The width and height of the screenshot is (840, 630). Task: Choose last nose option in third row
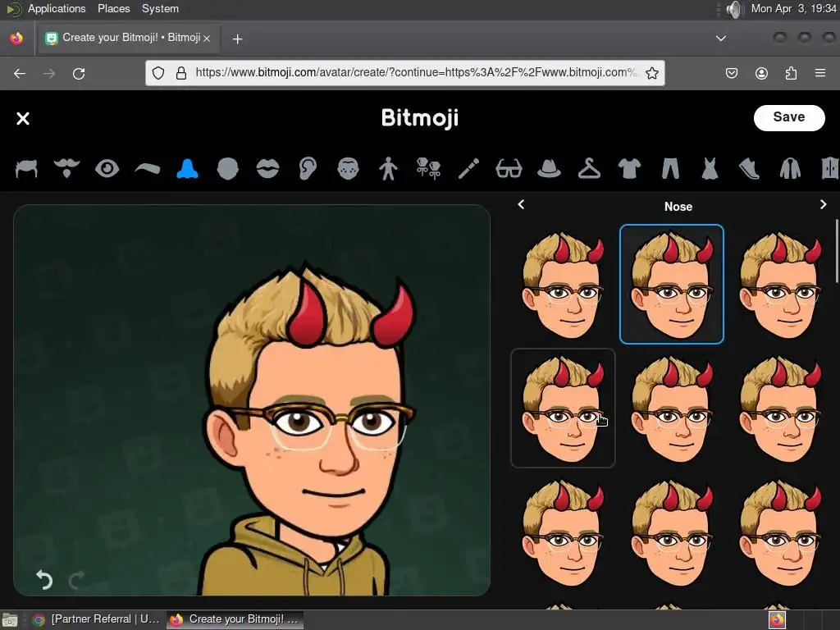[x=780, y=532]
